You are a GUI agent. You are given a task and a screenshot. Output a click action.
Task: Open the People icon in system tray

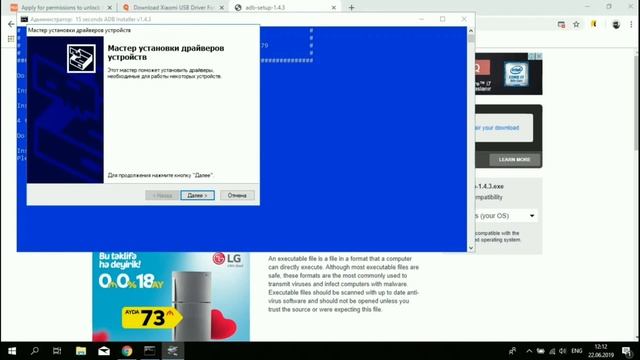[x=512, y=351]
